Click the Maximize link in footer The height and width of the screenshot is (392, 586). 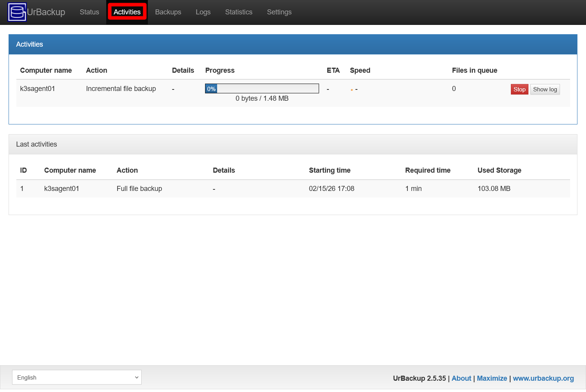pos(492,378)
